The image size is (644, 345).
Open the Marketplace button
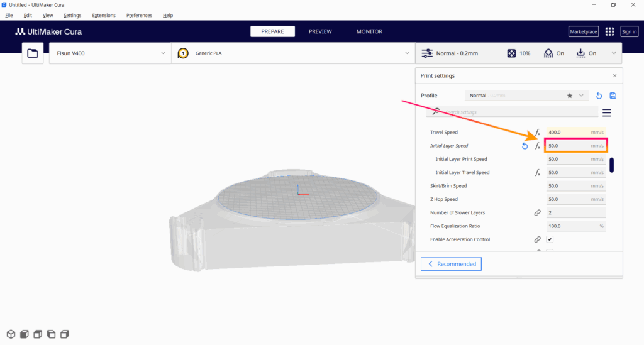pyautogui.click(x=584, y=31)
